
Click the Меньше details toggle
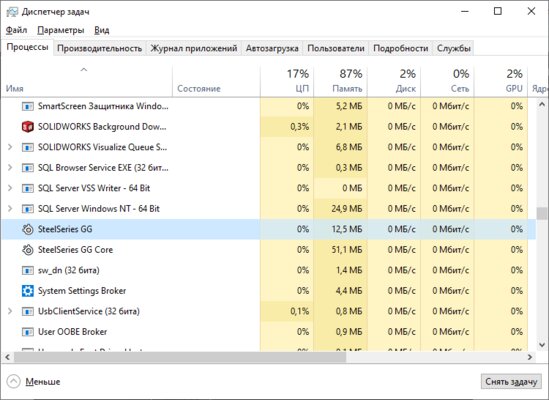pos(34,381)
